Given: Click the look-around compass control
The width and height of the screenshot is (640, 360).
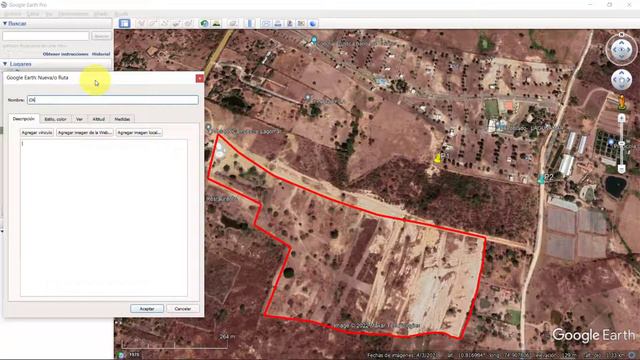Looking at the screenshot, I should 621,50.
